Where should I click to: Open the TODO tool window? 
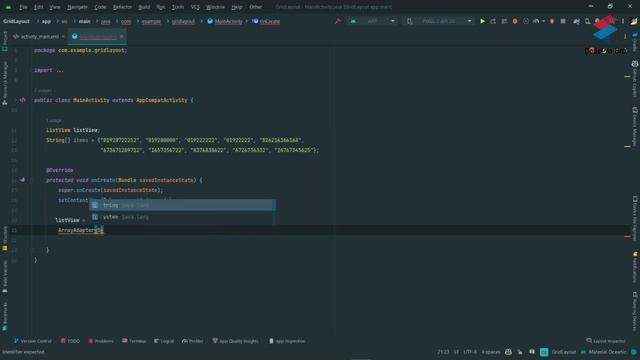point(70,341)
